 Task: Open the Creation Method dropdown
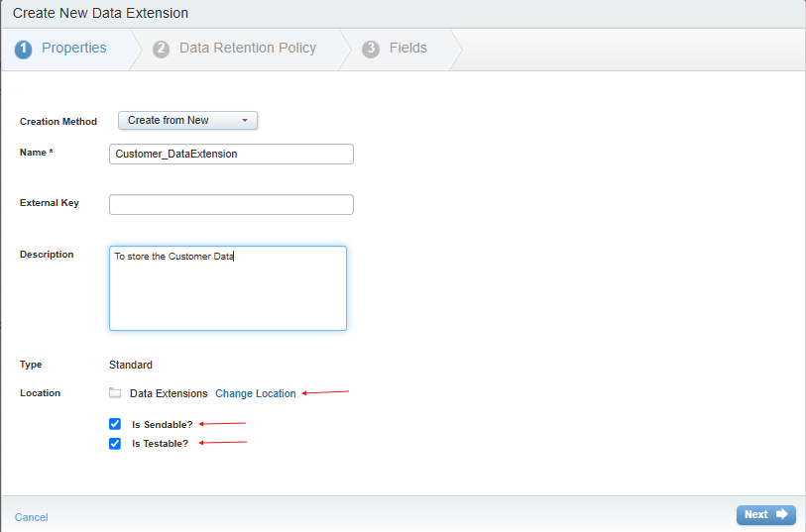[187, 120]
